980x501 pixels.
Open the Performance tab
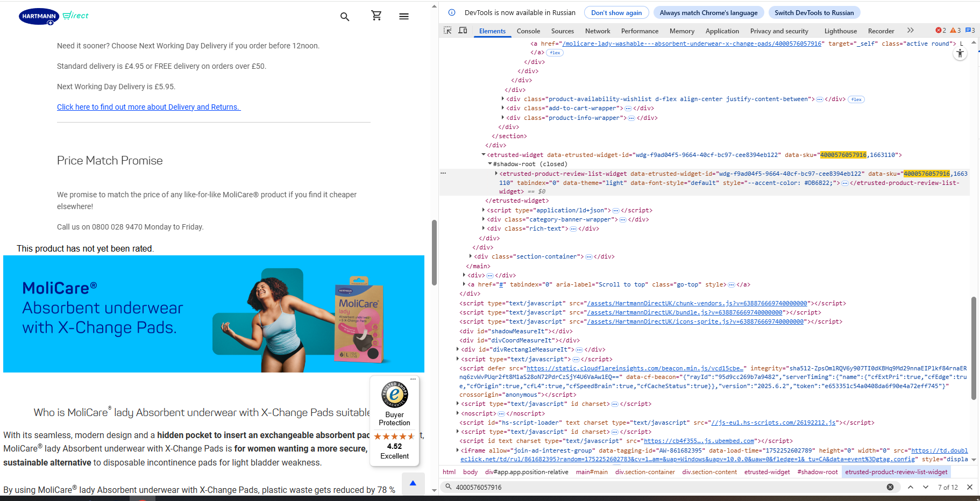(640, 31)
